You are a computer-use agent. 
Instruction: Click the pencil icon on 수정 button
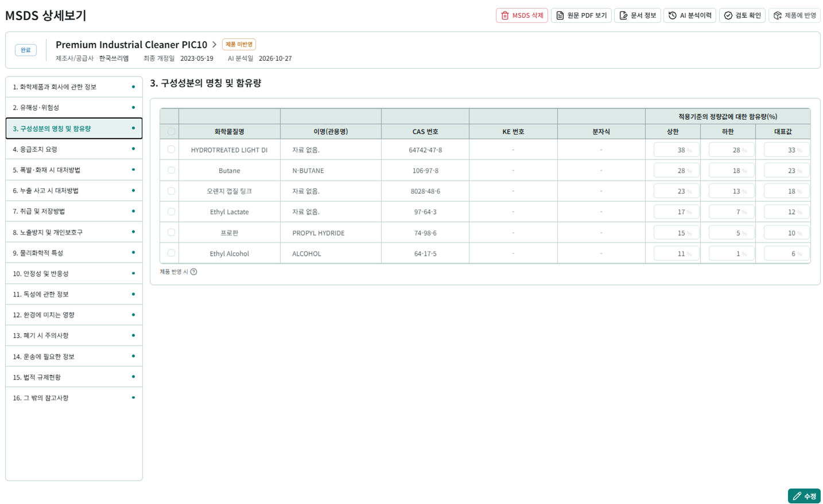[x=797, y=497]
